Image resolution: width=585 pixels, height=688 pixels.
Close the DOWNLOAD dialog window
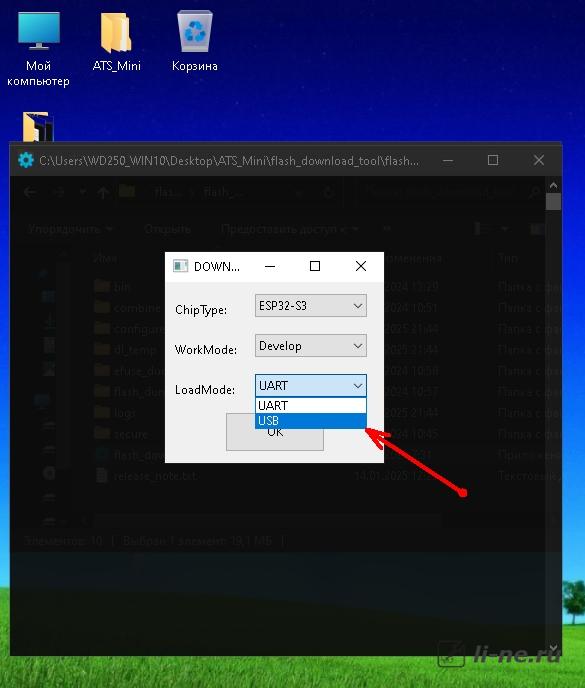point(361,266)
